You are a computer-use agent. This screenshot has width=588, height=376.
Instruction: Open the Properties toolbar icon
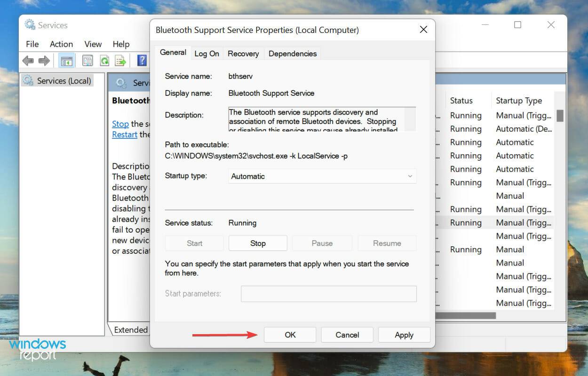tap(87, 60)
